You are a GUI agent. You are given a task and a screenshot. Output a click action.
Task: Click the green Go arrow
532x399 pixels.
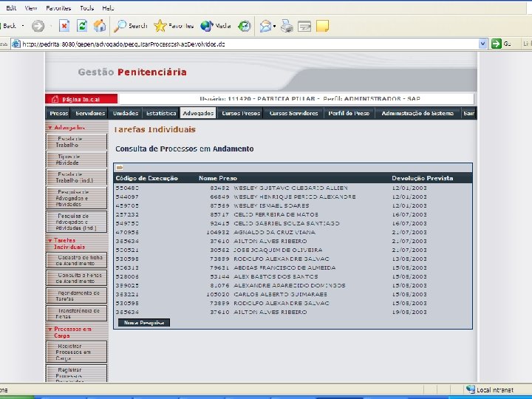click(x=497, y=44)
